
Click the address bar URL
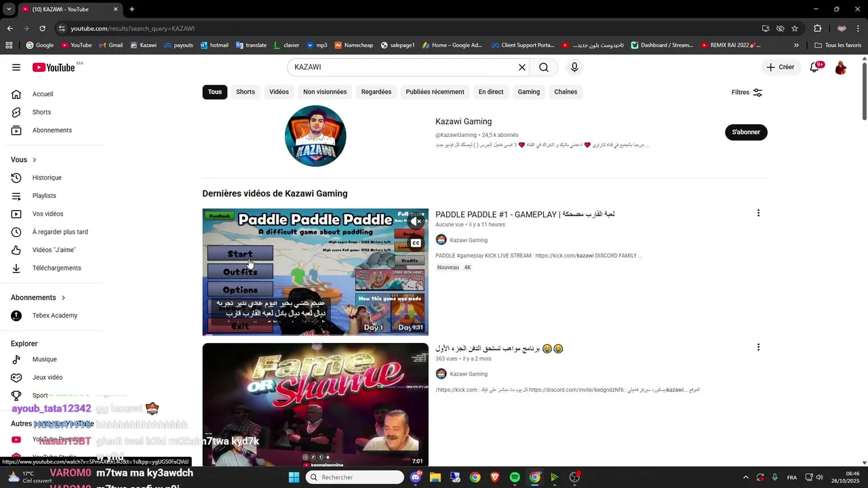[x=132, y=28]
